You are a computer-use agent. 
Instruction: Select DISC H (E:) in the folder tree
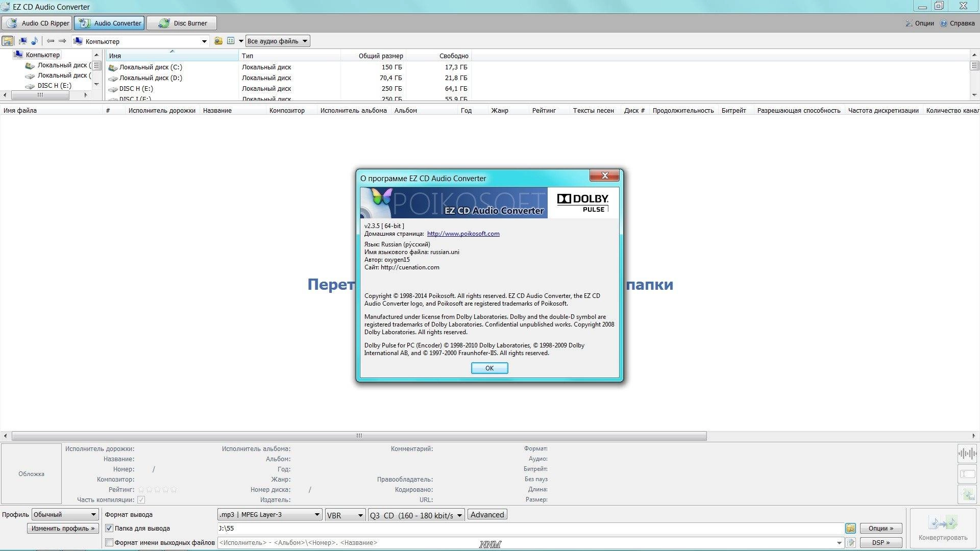(x=50, y=85)
